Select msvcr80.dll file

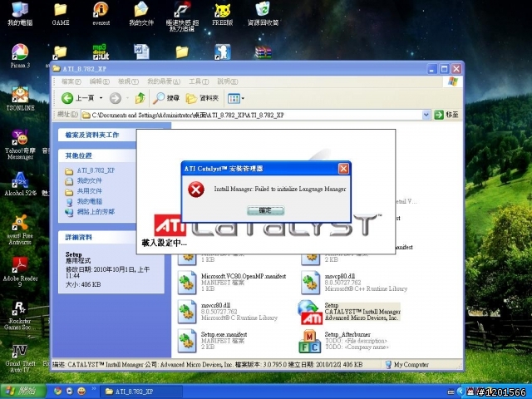pos(227,312)
